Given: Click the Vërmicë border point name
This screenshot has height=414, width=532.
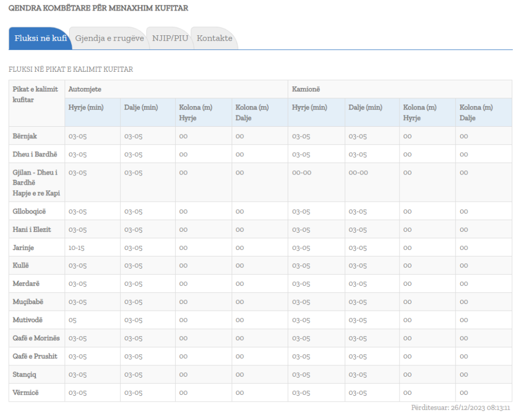Looking at the screenshot, I should coord(25,393).
